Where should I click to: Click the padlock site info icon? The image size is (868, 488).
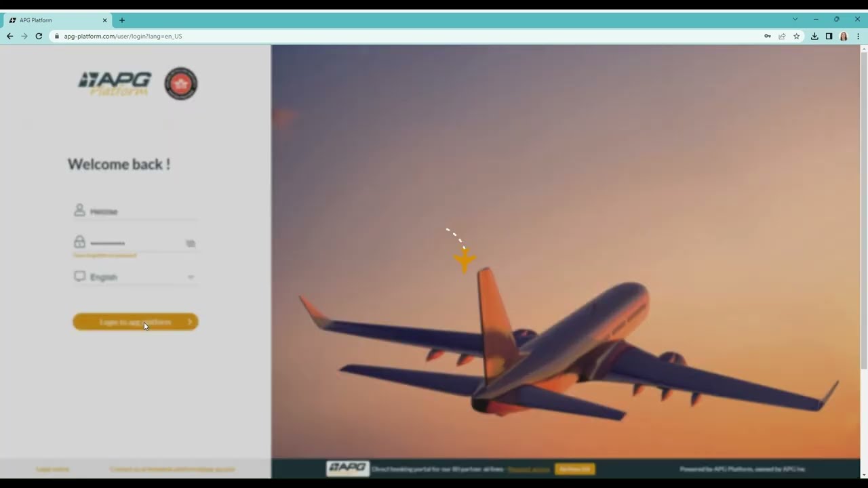[x=57, y=36]
